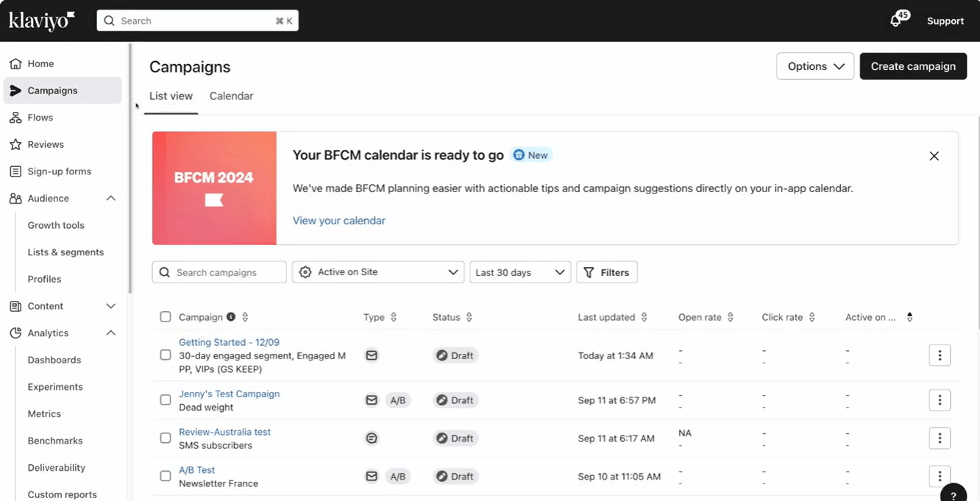Check the select-all campaigns checkbox

(x=166, y=317)
